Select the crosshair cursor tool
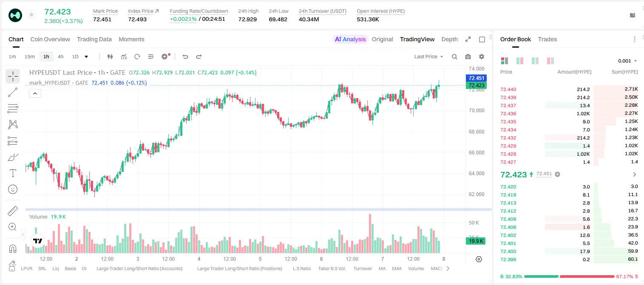The width and height of the screenshot is (644, 285). (x=13, y=77)
